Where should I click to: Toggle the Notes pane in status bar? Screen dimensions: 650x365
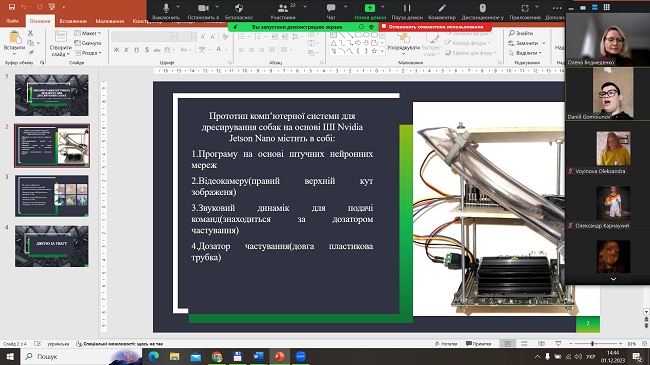pyautogui.click(x=446, y=343)
